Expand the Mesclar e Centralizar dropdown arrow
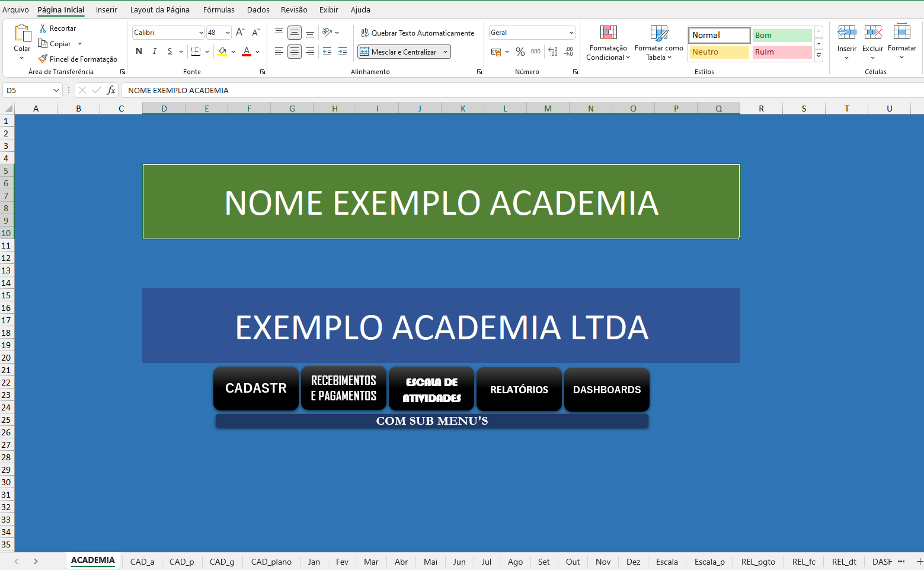 coord(445,52)
